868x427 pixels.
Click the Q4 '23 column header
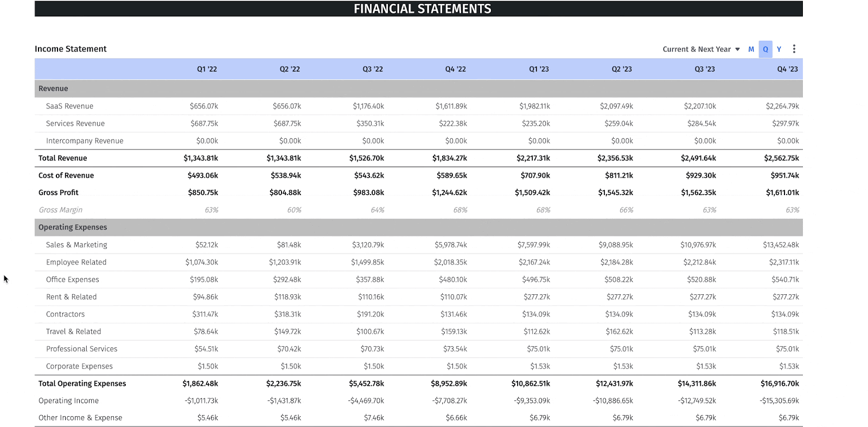coord(788,69)
